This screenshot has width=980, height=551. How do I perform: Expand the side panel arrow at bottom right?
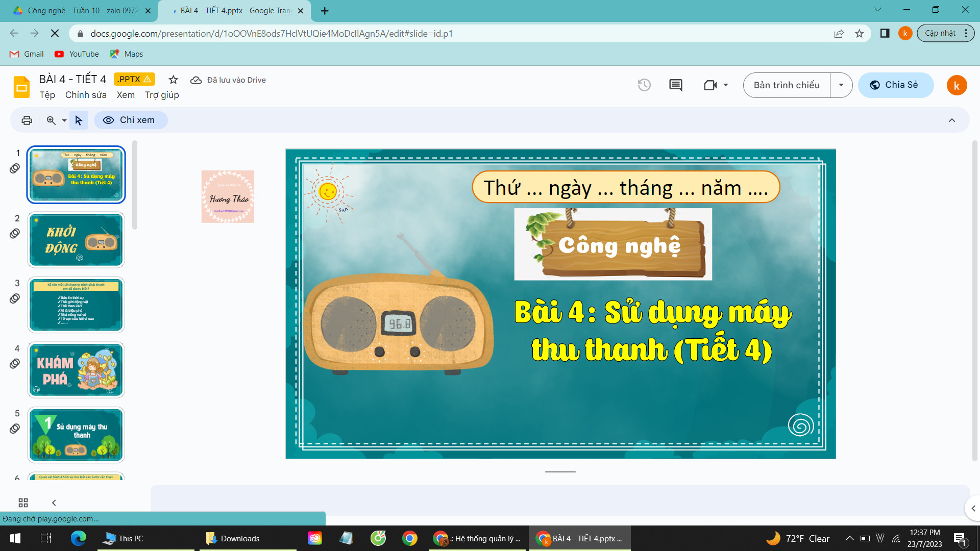(973, 509)
